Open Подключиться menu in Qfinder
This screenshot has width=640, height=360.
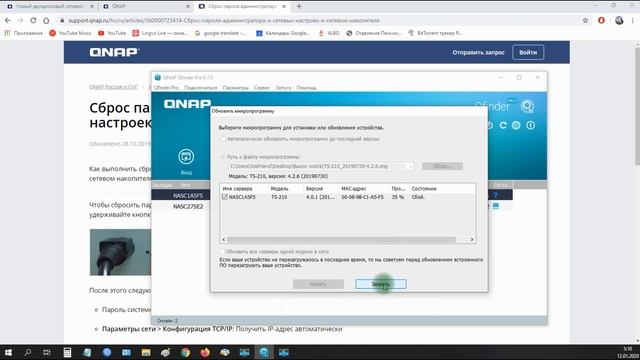pyautogui.click(x=200, y=88)
